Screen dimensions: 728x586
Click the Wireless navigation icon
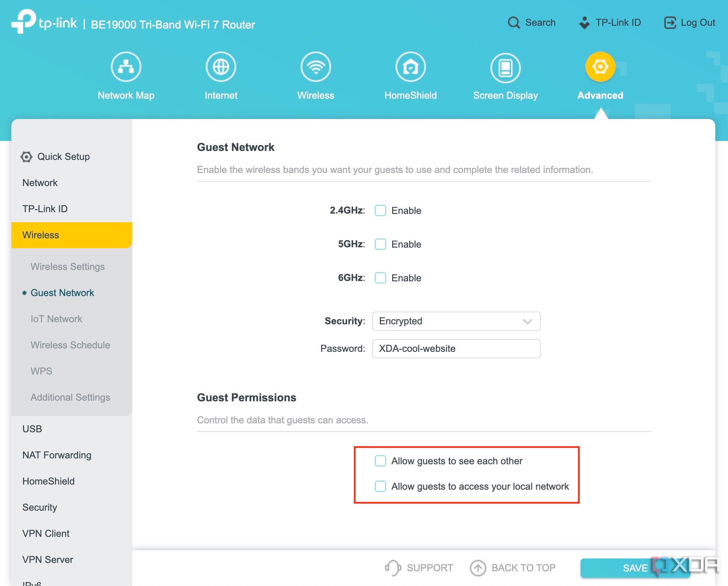tap(315, 66)
